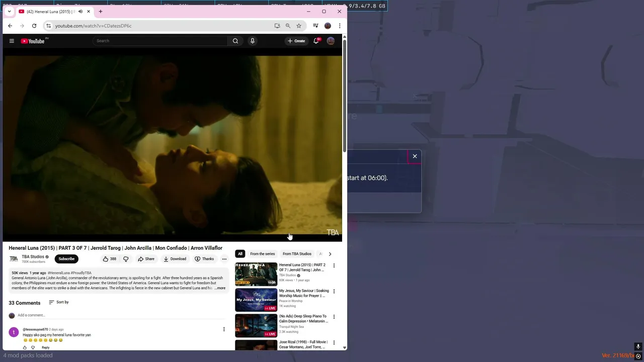Screen dimensions: 644x362
Task: Select the From TBA Studios chip
Action: 297,254
